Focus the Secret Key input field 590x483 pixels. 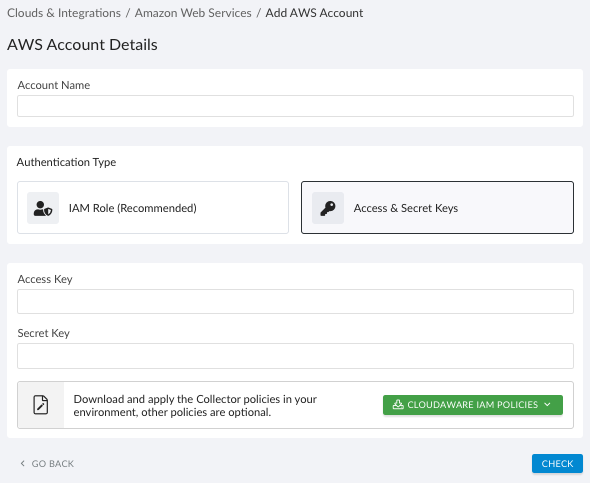295,356
